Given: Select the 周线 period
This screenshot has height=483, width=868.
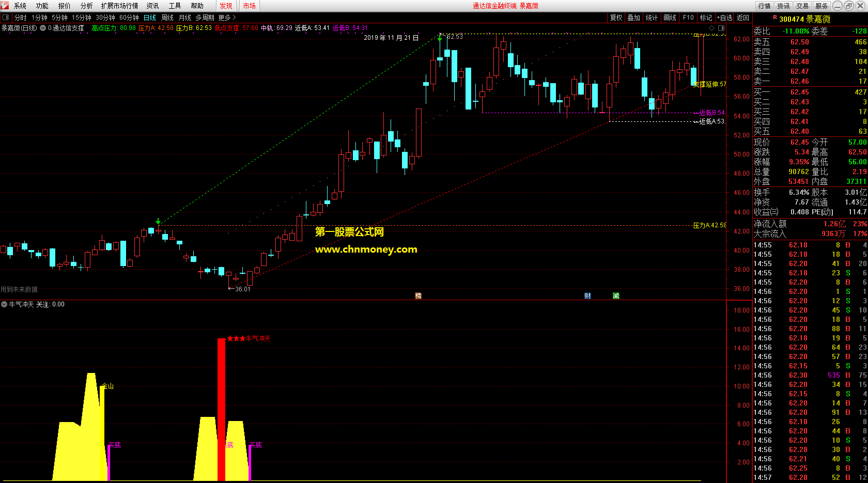Looking at the screenshot, I should (167, 18).
